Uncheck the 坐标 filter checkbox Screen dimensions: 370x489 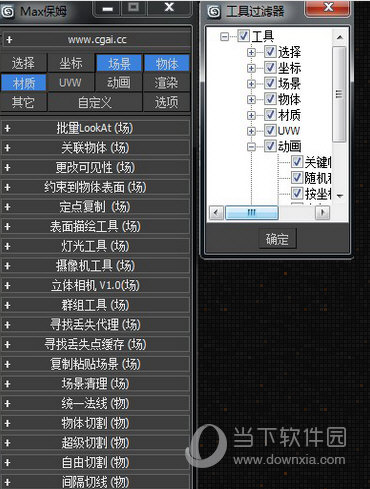tap(270, 68)
